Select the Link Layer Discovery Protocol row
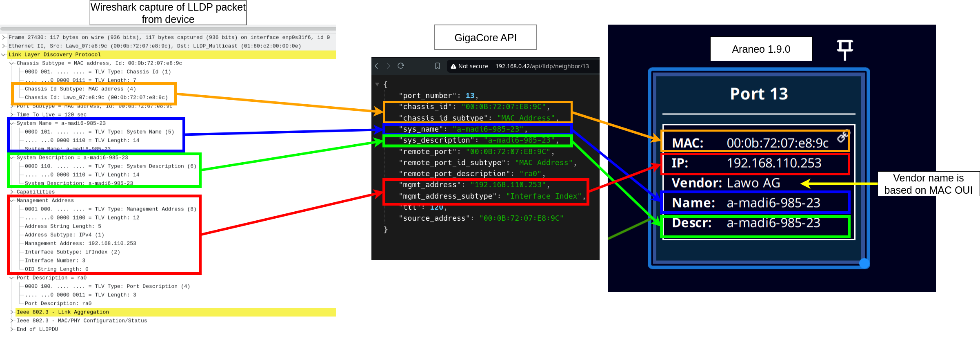The image size is (980, 338). 54,54
